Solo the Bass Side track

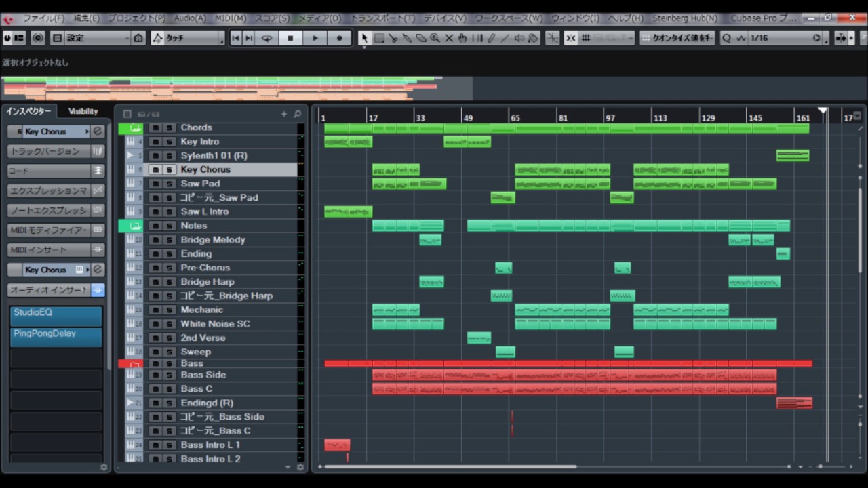[169, 375]
